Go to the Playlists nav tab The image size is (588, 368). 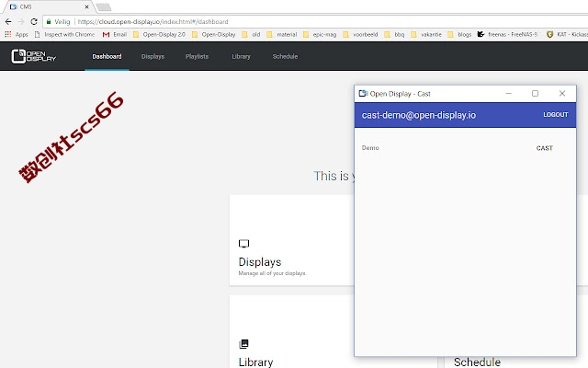pos(197,56)
